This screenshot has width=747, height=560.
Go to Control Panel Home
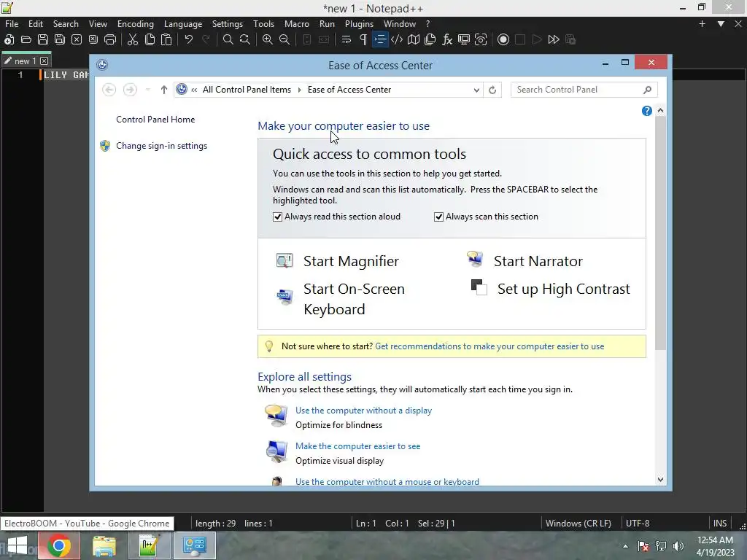(155, 120)
